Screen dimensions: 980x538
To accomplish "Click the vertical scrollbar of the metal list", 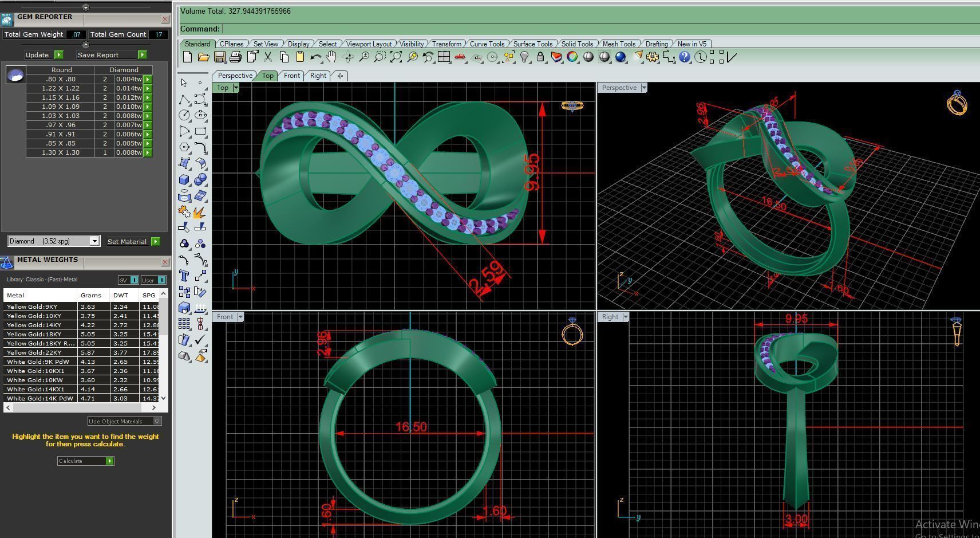I will [164, 345].
